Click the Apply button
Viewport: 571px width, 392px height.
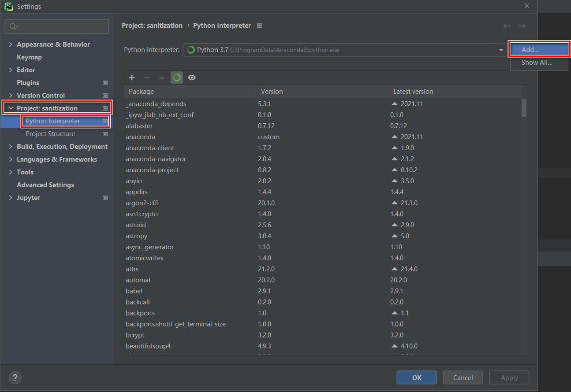tap(509, 377)
